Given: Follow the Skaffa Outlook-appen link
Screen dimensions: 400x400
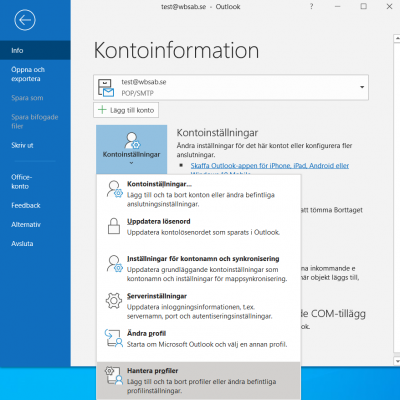Looking at the screenshot, I should 270,166.
